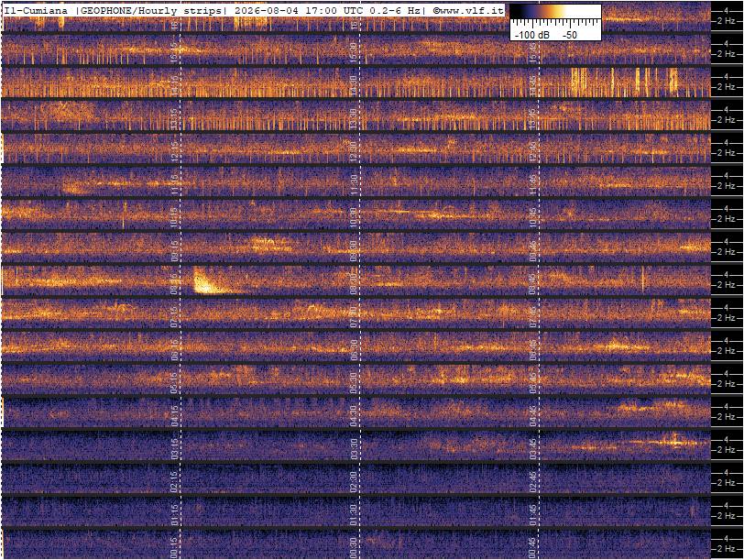Click the 07:45 time marker label
The width and height of the screenshot is (744, 560).
click(533, 316)
